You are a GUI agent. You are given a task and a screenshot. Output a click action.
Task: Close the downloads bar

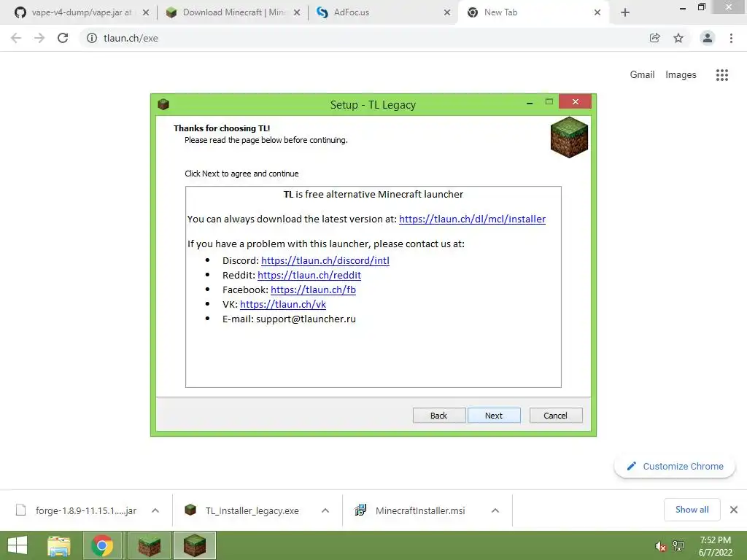coord(734,510)
